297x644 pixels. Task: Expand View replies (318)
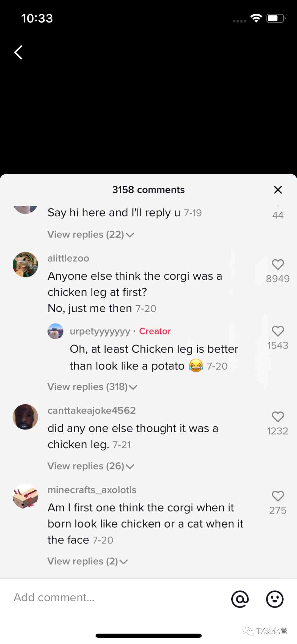click(92, 387)
